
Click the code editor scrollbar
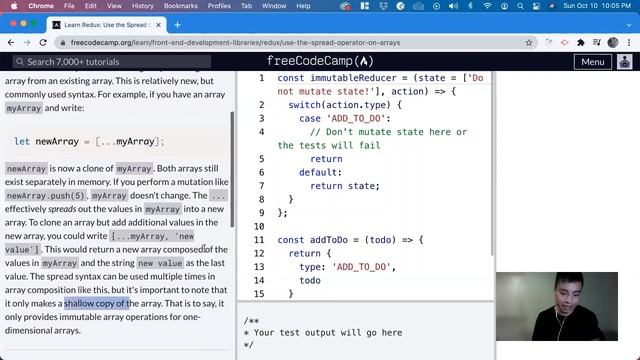coord(492,163)
